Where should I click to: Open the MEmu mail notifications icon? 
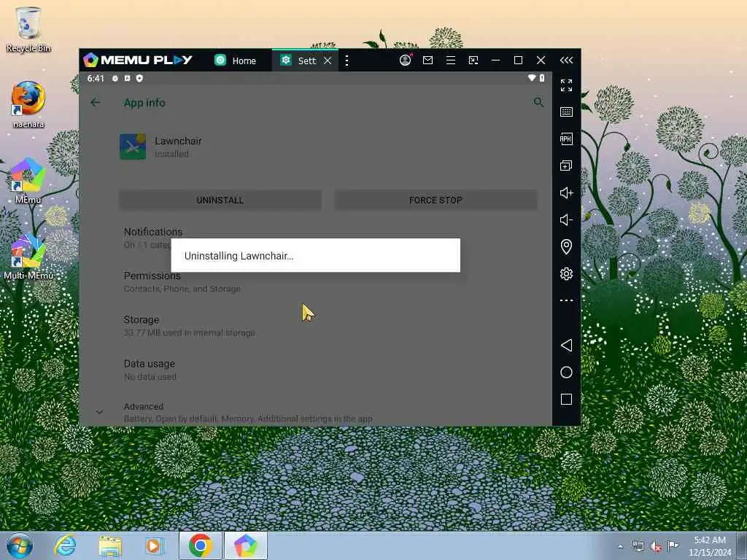tap(427, 60)
